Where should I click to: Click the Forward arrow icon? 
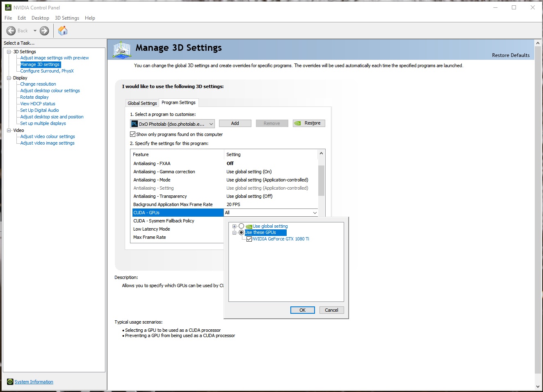[x=44, y=31]
